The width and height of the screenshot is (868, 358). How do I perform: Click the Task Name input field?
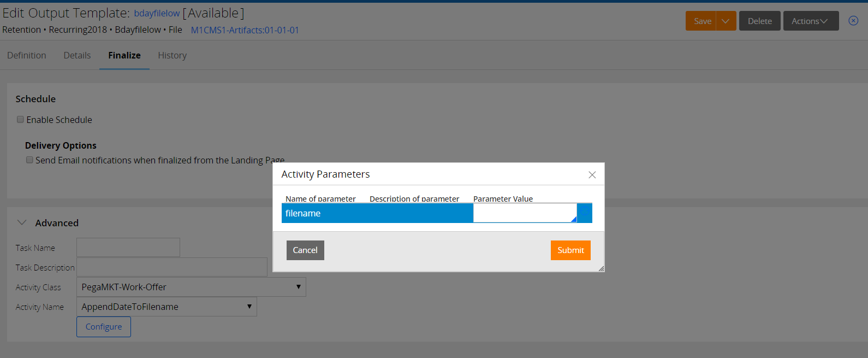coord(128,248)
